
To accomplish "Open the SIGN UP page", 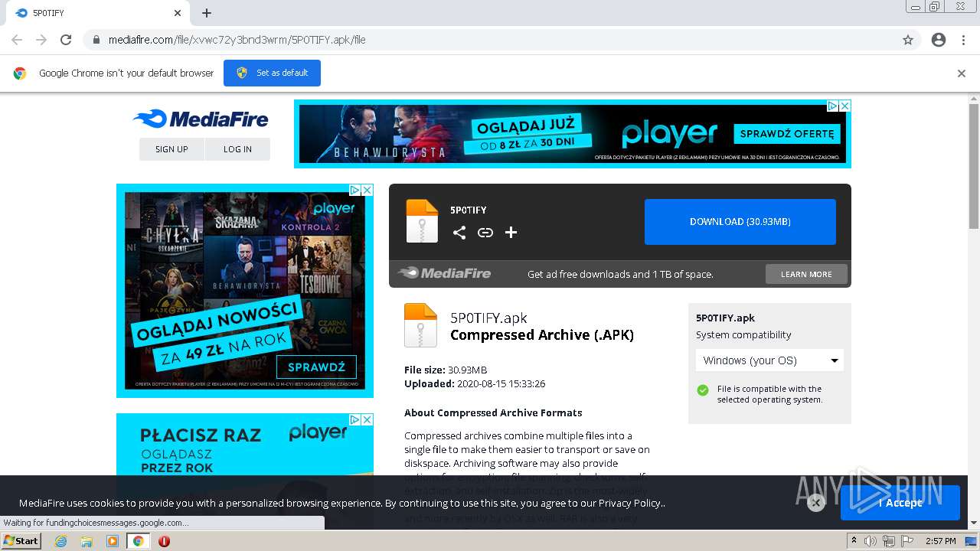I will pyautogui.click(x=171, y=149).
